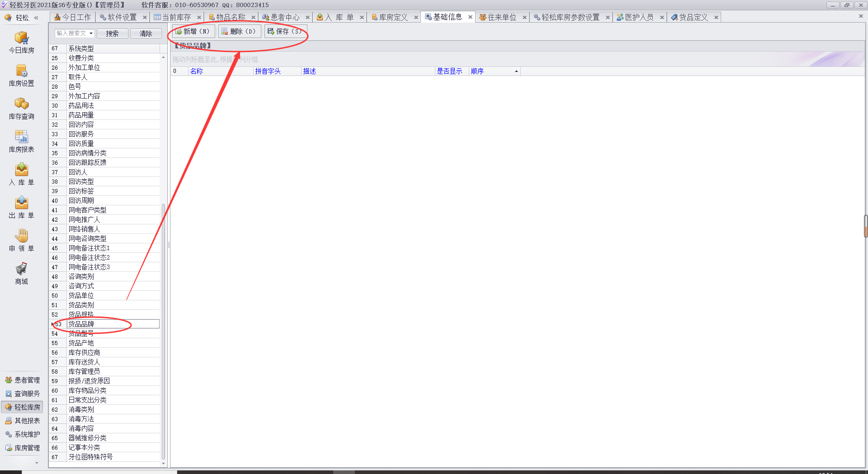Toggle sort arrow on 顺序 column
The image size is (868, 474).
tap(516, 71)
